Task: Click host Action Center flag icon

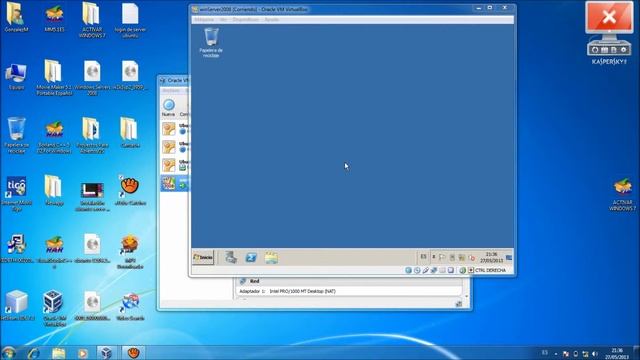Action: coord(566,353)
